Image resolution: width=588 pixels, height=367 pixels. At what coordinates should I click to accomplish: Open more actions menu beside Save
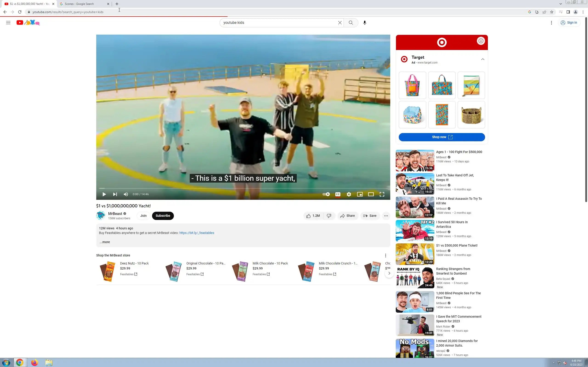click(386, 216)
